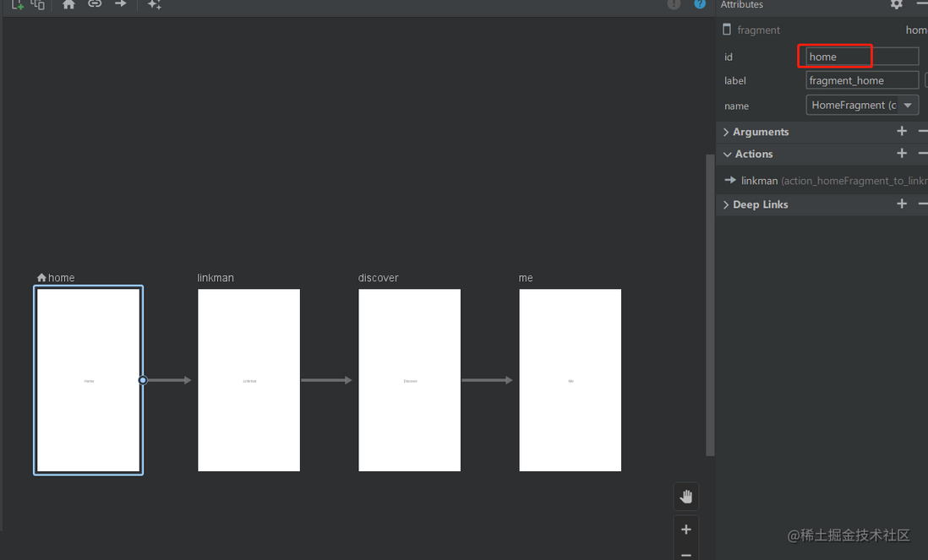
Task: Click the action handle on home destination
Action: [143, 380]
